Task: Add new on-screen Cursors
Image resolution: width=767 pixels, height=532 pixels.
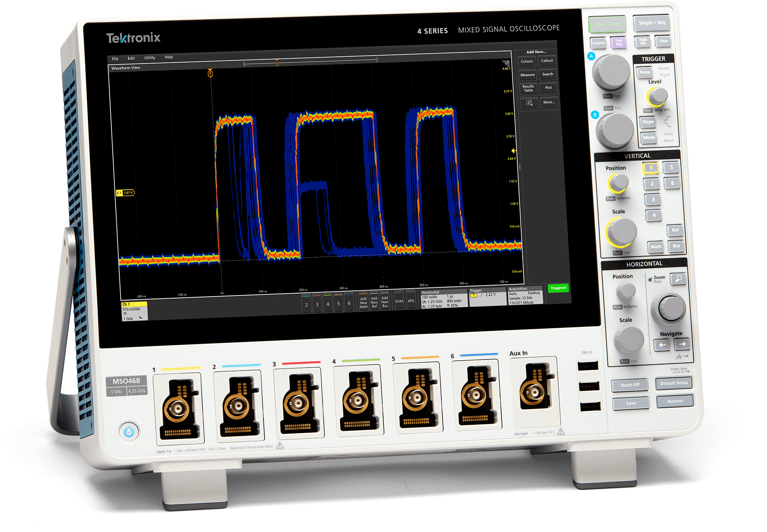Action: [x=527, y=61]
